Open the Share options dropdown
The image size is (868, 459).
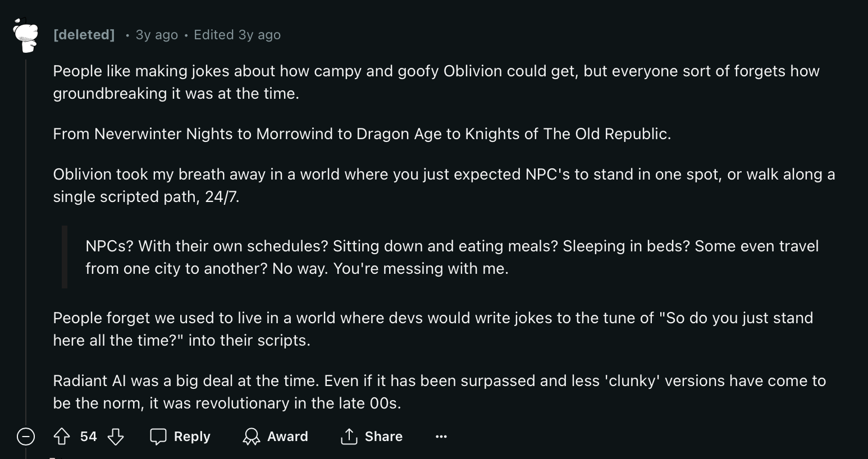tap(372, 436)
